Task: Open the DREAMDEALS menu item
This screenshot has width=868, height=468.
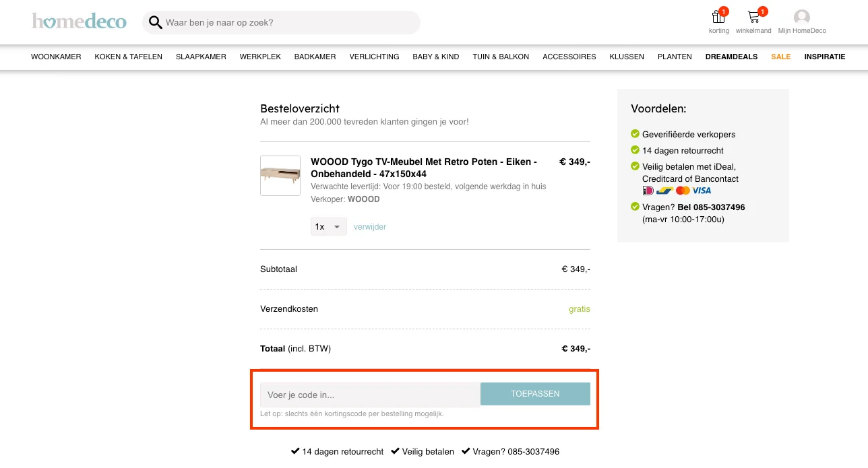Action: coord(731,57)
